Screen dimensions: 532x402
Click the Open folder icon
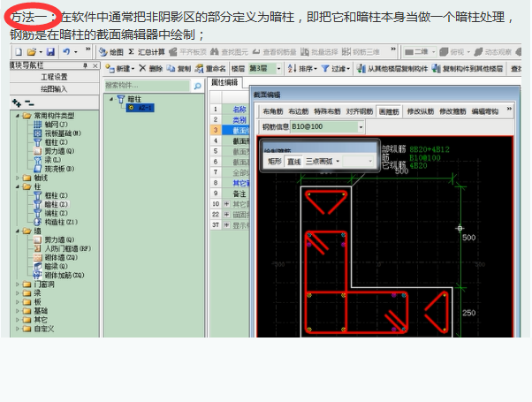coord(31,52)
